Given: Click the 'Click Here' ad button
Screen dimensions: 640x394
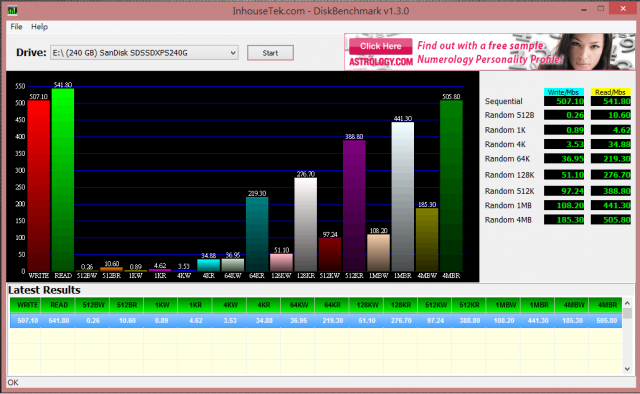Looking at the screenshot, I should point(380,46).
